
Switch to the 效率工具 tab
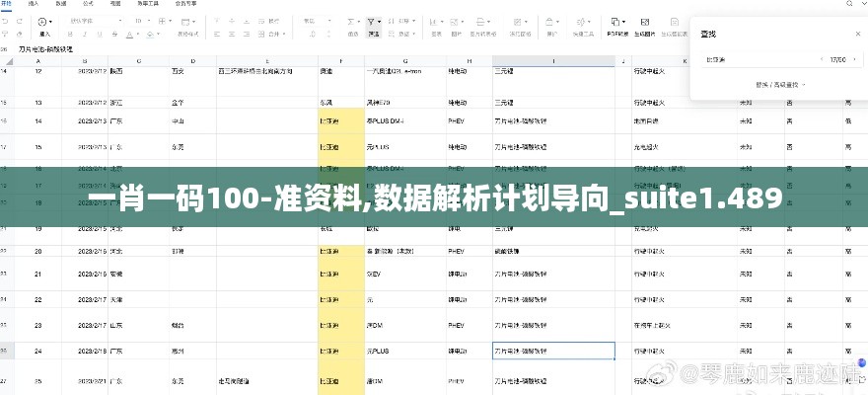[146, 4]
